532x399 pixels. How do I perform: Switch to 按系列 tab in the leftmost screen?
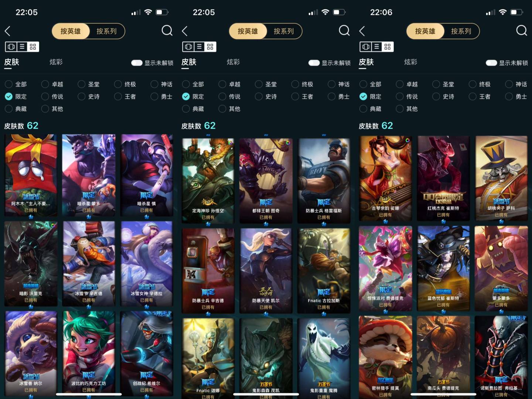point(106,31)
